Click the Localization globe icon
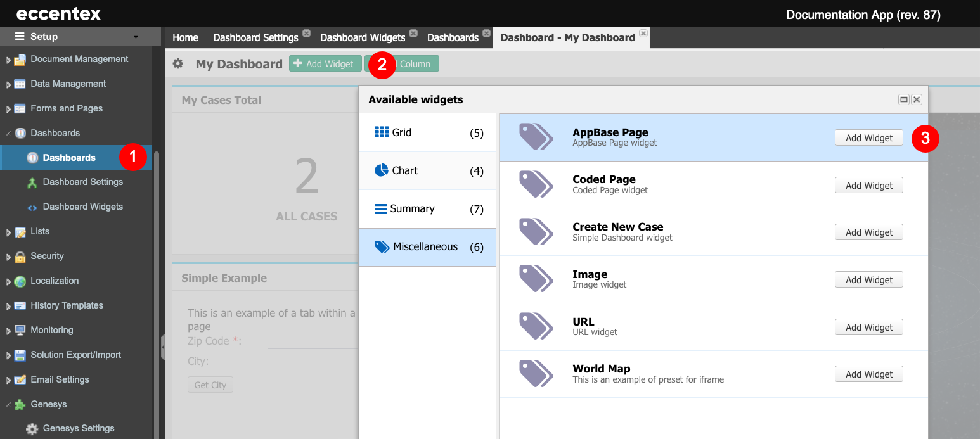This screenshot has width=980, height=439. point(20,281)
